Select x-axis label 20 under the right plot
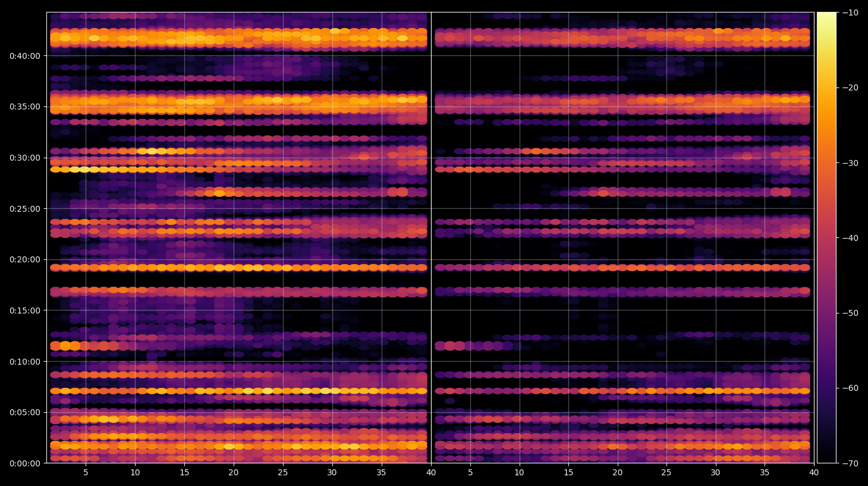The width and height of the screenshot is (868, 486). coord(618,473)
